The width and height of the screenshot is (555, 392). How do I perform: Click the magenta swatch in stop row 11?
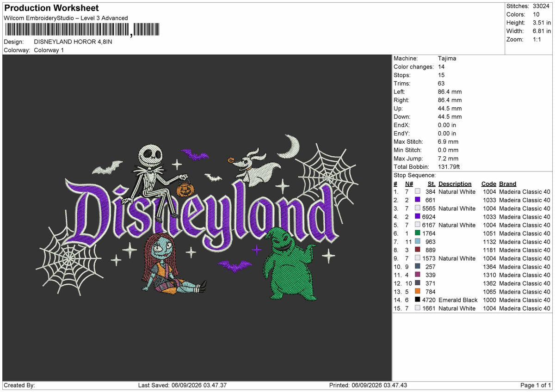click(418, 275)
